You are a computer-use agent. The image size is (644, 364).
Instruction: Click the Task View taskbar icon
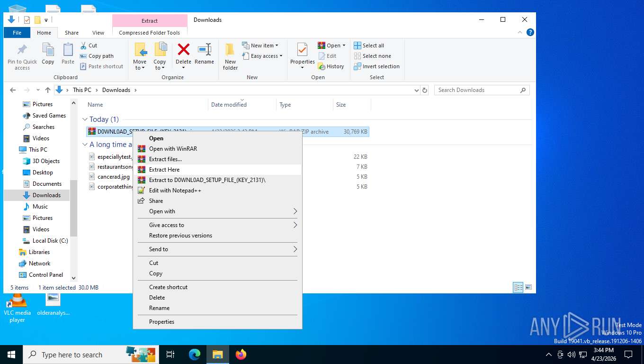[x=171, y=355]
